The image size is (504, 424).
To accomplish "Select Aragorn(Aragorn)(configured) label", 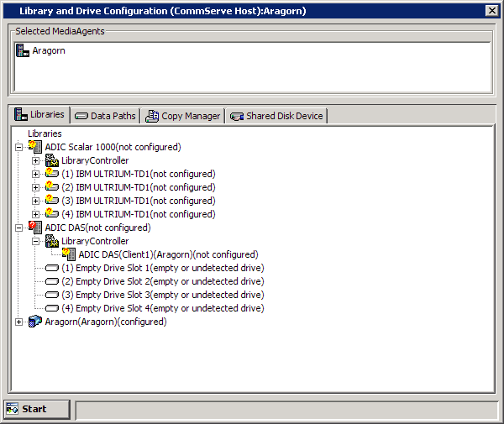I will [106, 322].
